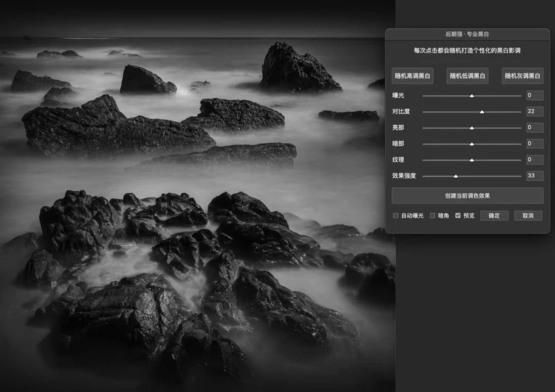Click the 对比度 slider handle
Image resolution: width=555 pixels, height=392 pixels.
tap(482, 112)
